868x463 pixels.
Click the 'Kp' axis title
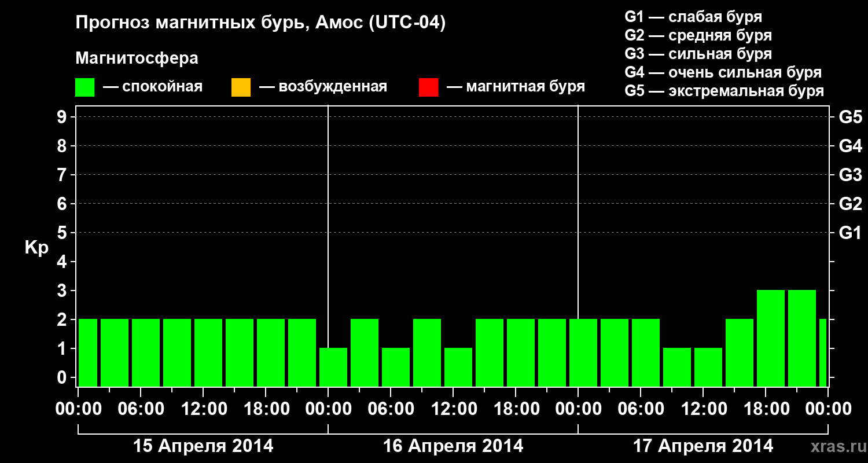[36, 248]
